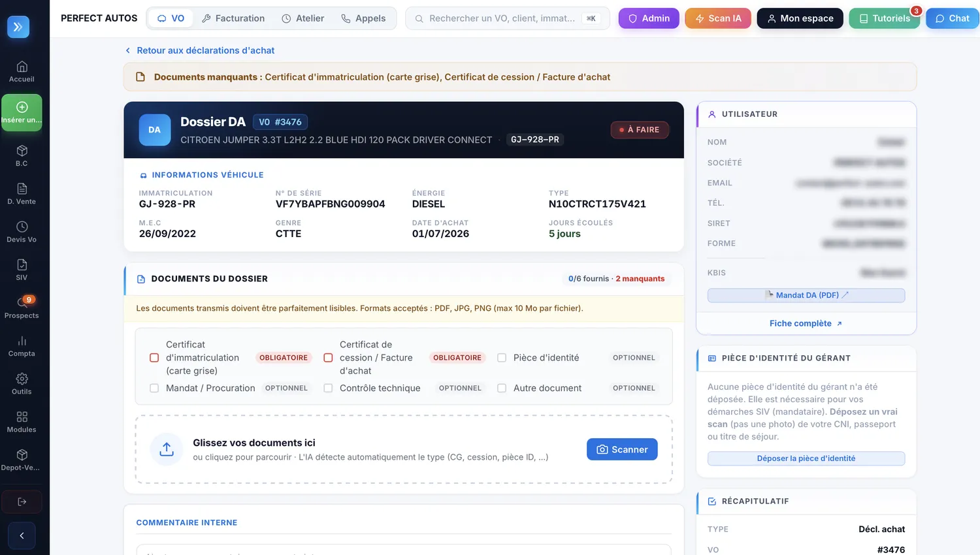The width and height of the screenshot is (980, 555).
Task: Click logout icon in sidebar
Action: pos(22,501)
